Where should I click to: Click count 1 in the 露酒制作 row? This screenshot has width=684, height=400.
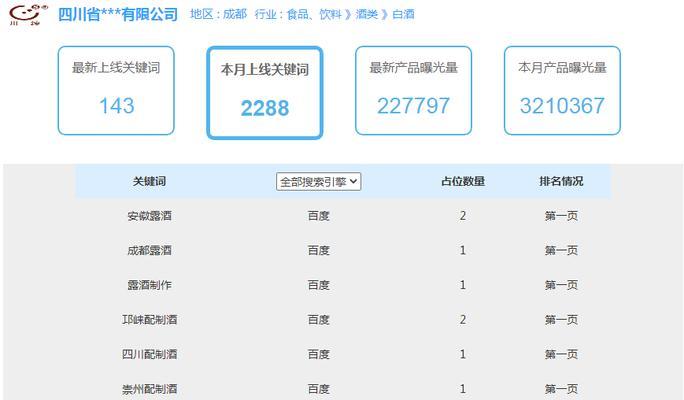[463, 285]
